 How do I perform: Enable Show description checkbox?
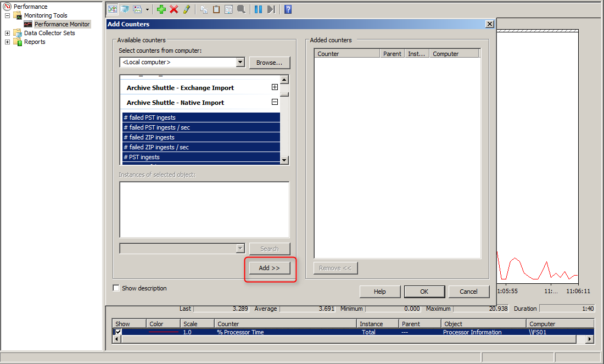[116, 288]
